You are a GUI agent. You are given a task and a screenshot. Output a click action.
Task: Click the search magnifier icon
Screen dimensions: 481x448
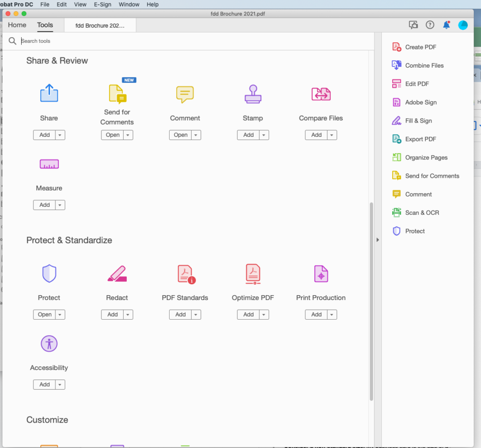pos(12,41)
